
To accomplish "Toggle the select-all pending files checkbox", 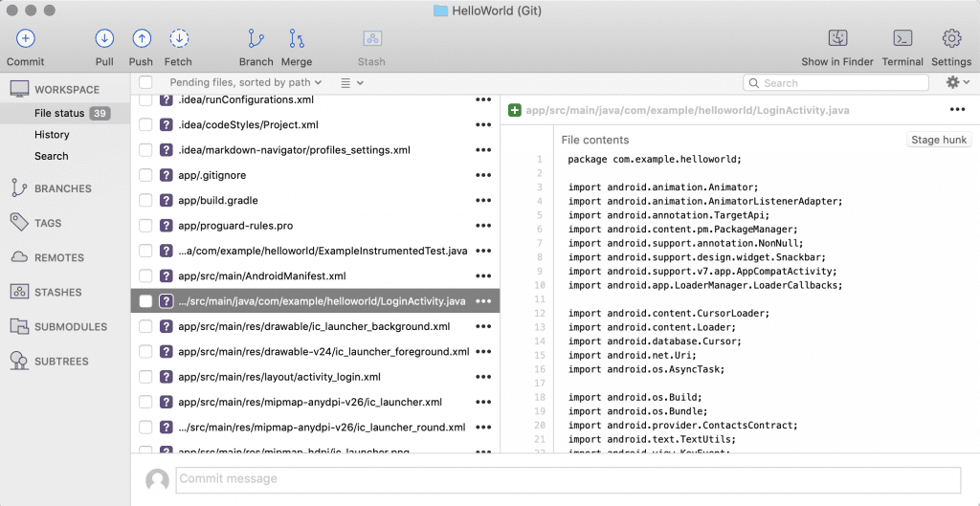I will tap(145, 82).
